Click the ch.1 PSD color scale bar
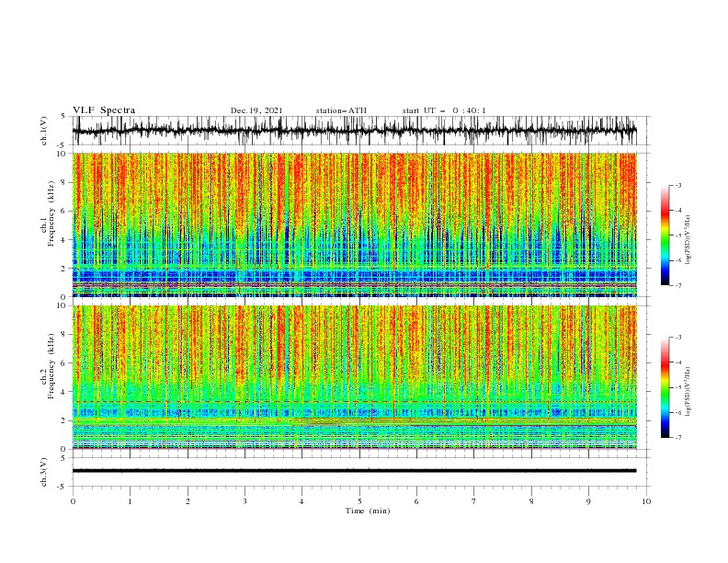Viewport: 728px width, 563px height. pyautogui.click(x=665, y=236)
